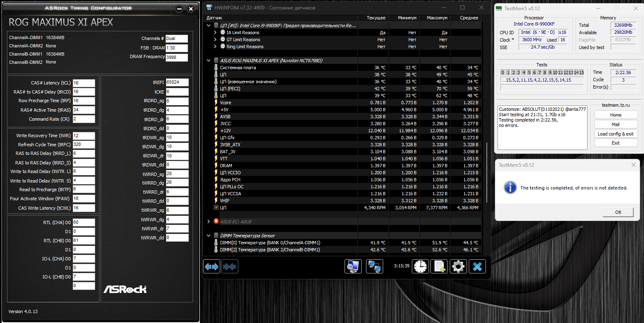644x323 pixels.
Task: Click the blue X icon in HWiNFO toolbar
Action: click(x=477, y=267)
